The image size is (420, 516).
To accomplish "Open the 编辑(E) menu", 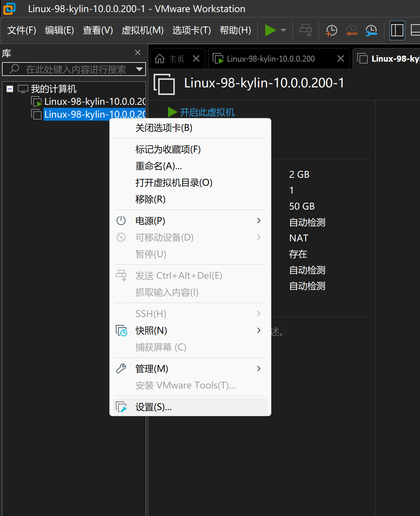I will [x=59, y=30].
